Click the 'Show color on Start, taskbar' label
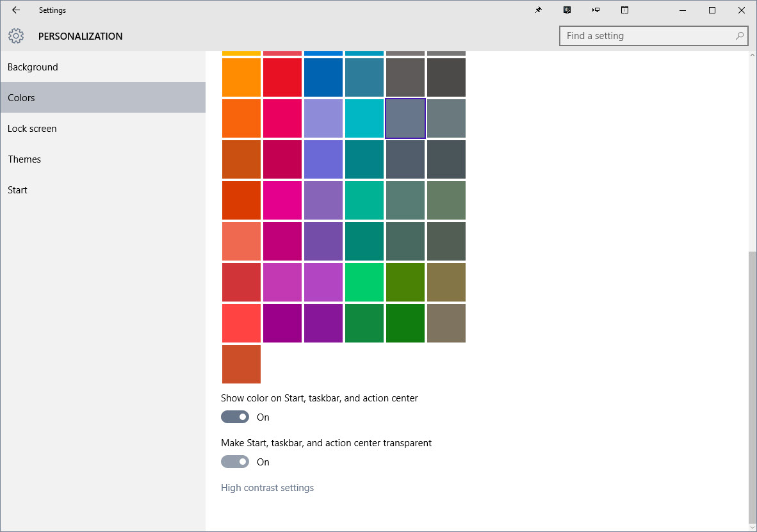Screen dimensions: 757x532 coord(320,398)
